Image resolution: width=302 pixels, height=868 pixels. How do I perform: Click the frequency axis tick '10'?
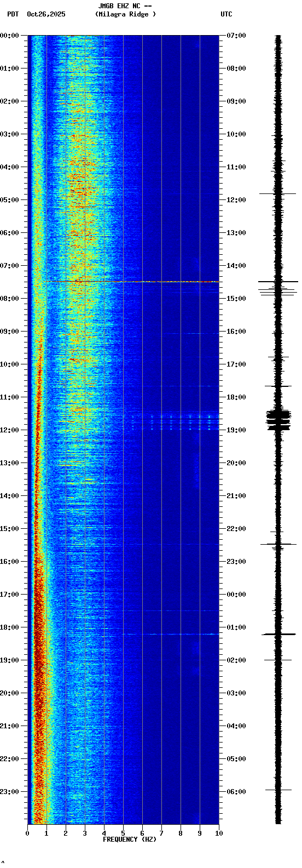tap(219, 833)
